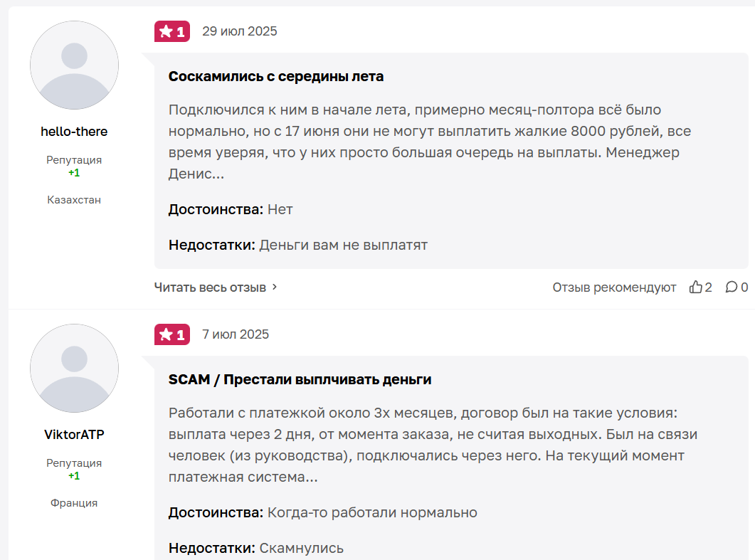This screenshot has width=755, height=560.
Task: Open ViktorATP's avatar image
Action: tap(74, 369)
